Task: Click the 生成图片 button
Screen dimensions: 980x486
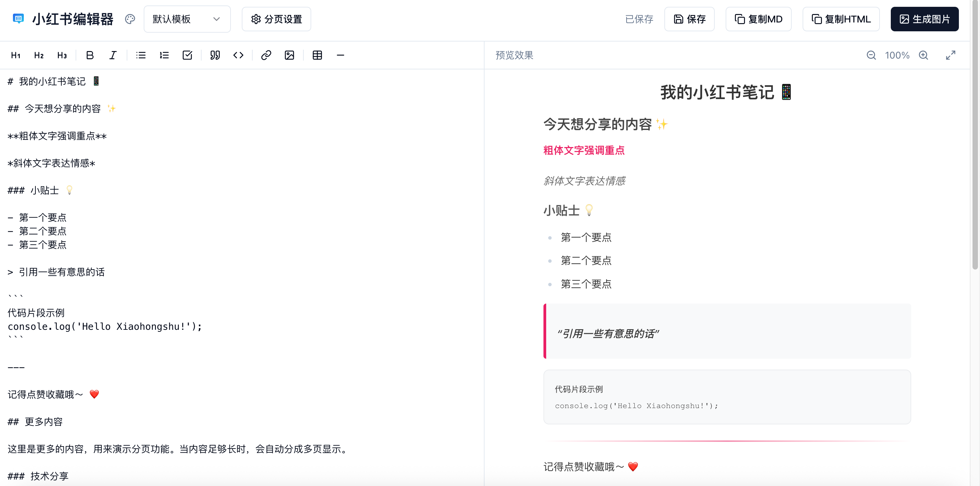Action: pyautogui.click(x=924, y=19)
